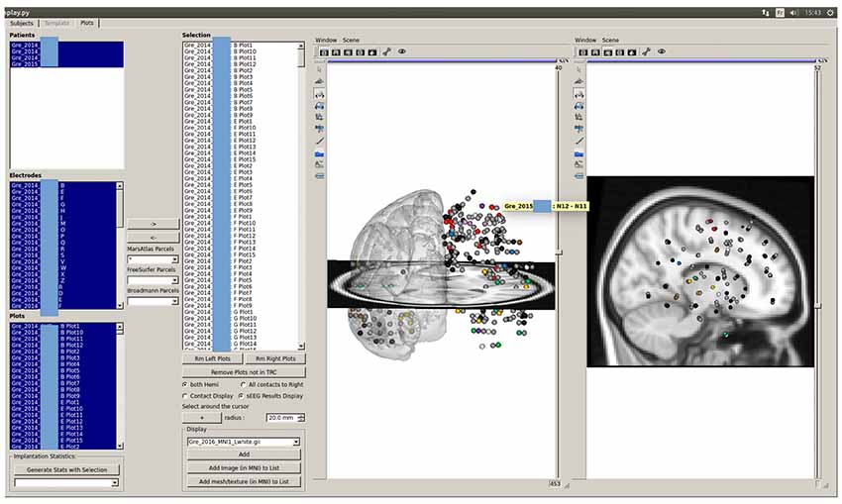Click the Rm Left Plots button

click(x=213, y=358)
